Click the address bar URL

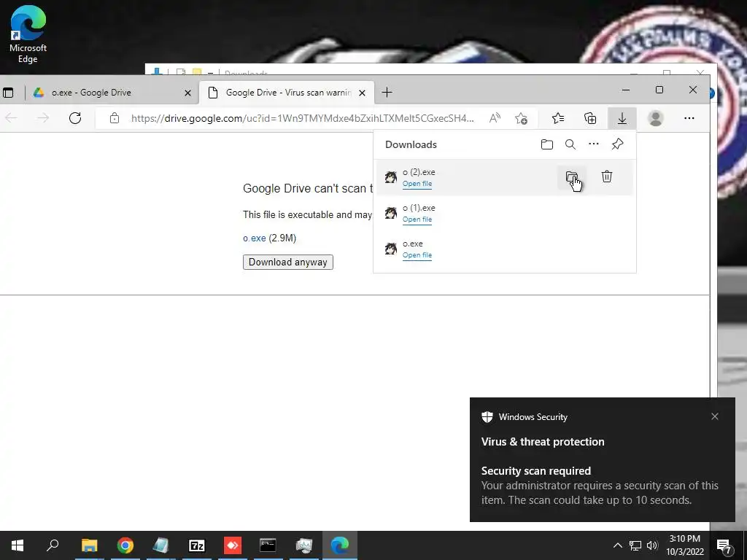tap(303, 118)
